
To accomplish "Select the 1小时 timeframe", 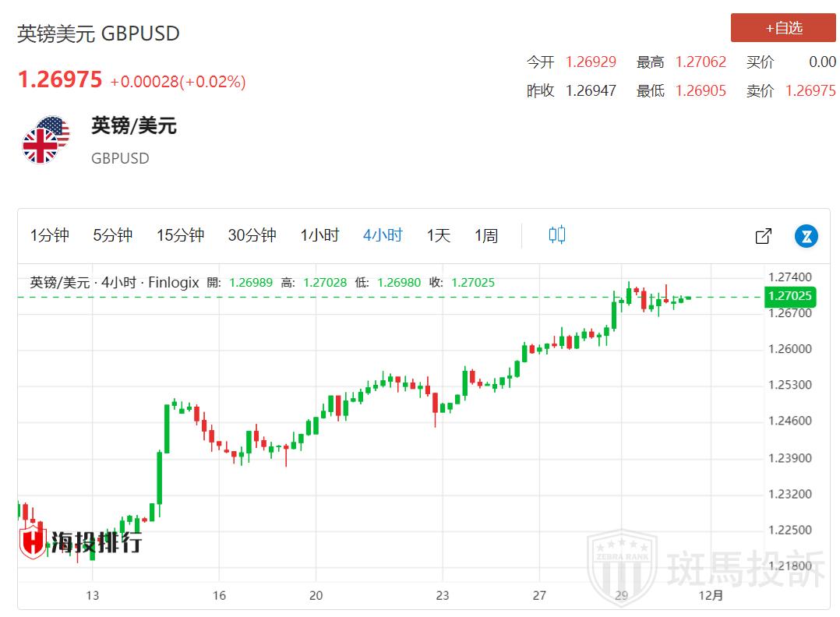I will (319, 235).
